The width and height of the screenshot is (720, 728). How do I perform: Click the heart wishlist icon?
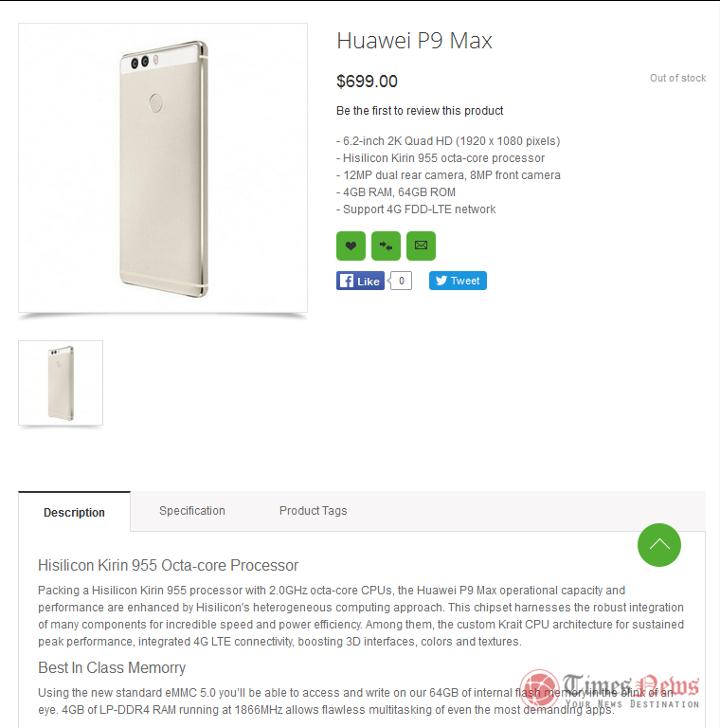click(x=351, y=246)
